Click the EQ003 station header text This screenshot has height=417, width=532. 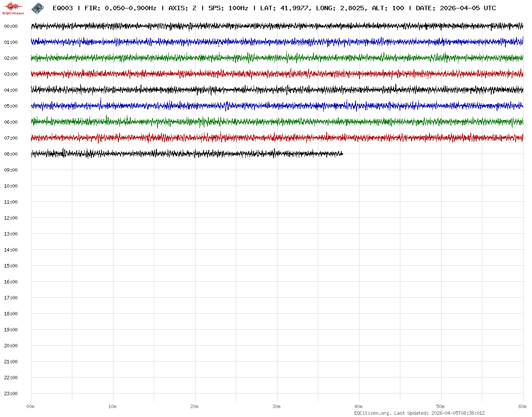[63, 8]
